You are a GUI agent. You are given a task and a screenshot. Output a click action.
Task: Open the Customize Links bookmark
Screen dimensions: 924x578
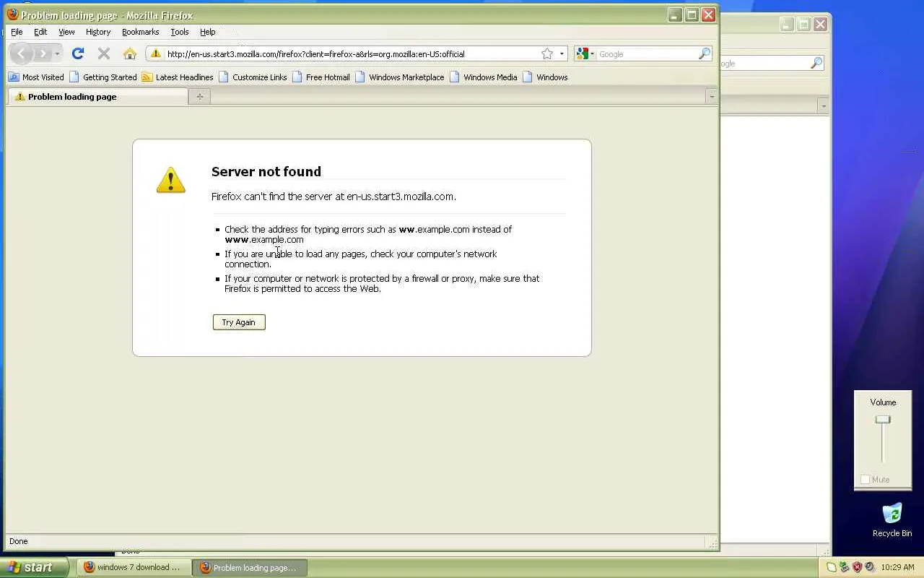click(x=253, y=77)
